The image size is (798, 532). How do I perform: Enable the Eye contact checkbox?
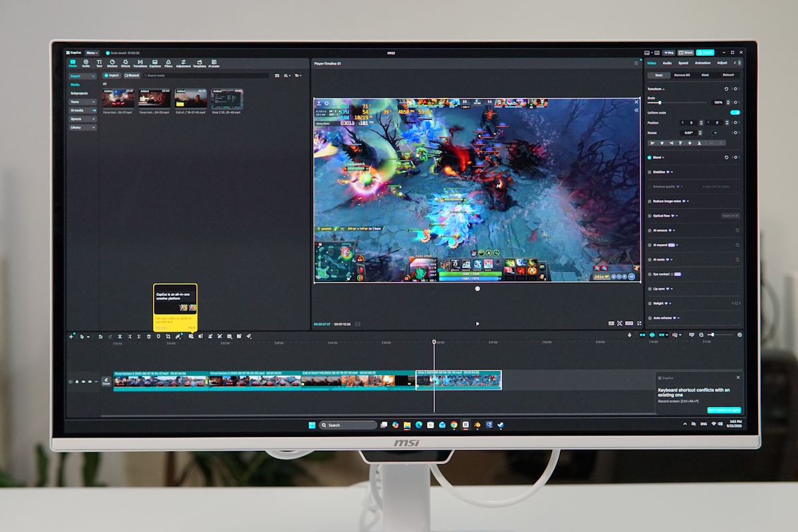coord(649,274)
